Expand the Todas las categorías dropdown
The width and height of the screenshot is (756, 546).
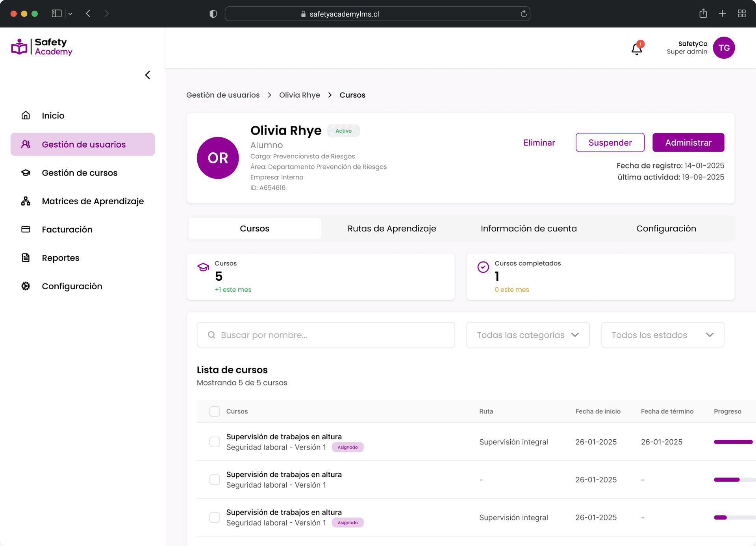tap(528, 335)
